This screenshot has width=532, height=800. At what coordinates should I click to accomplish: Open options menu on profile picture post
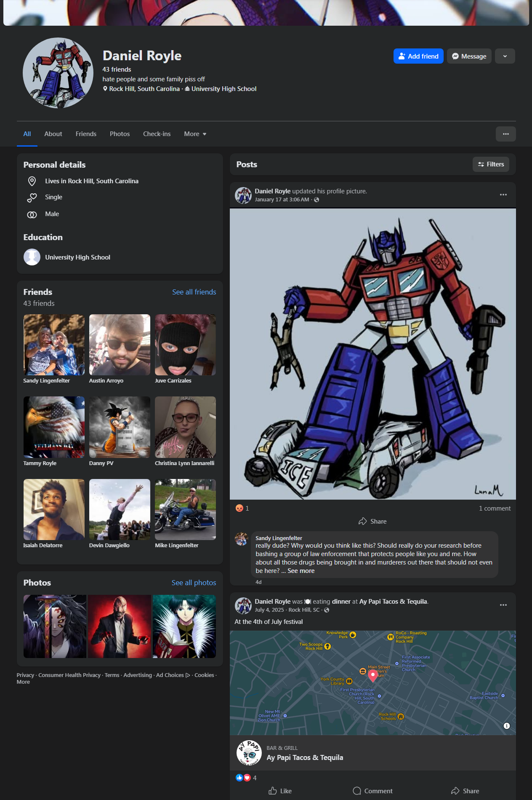(503, 195)
